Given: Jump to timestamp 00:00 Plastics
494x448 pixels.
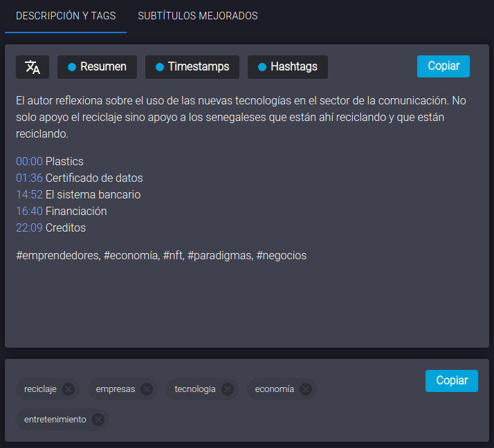Looking at the screenshot, I should 29,162.
